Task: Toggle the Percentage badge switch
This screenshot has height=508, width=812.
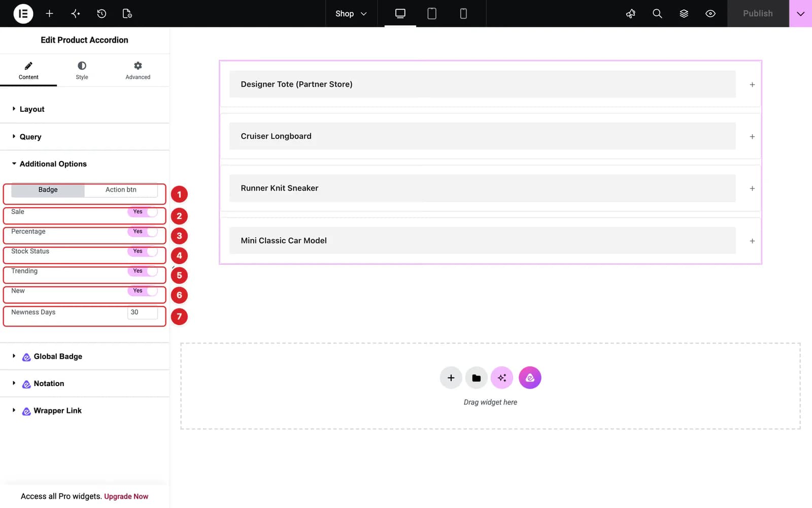Action: pyautogui.click(x=143, y=232)
